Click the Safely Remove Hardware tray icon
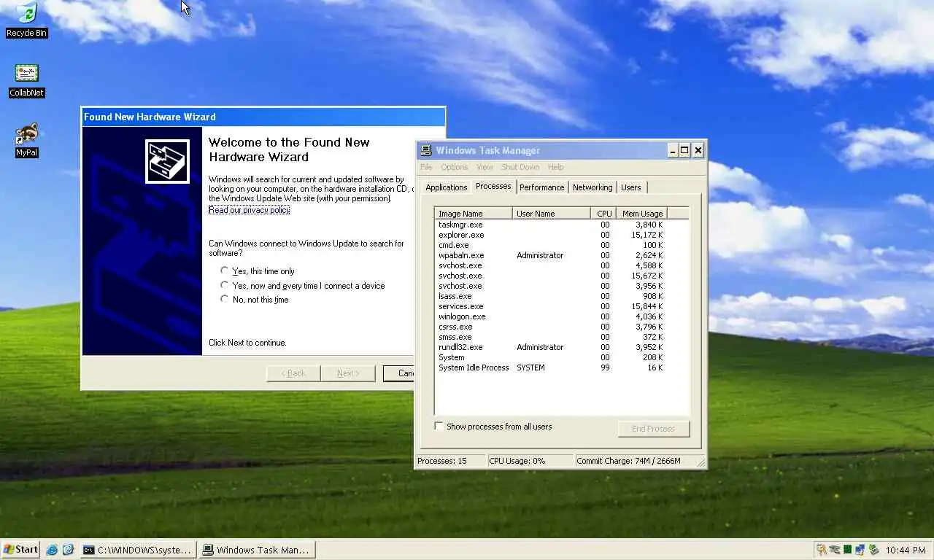This screenshot has width=934, height=560. (x=873, y=550)
